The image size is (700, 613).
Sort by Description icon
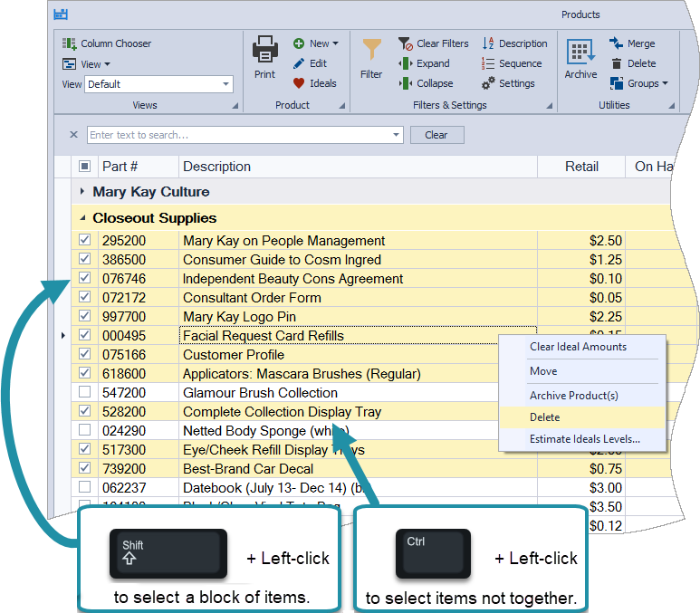coord(488,43)
